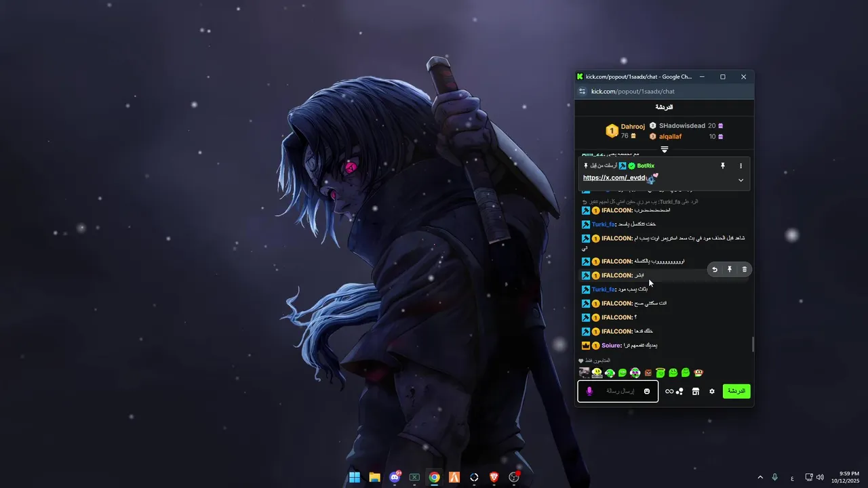The image size is (868, 488).
Task: Select the green halo emote
Action: (660, 373)
